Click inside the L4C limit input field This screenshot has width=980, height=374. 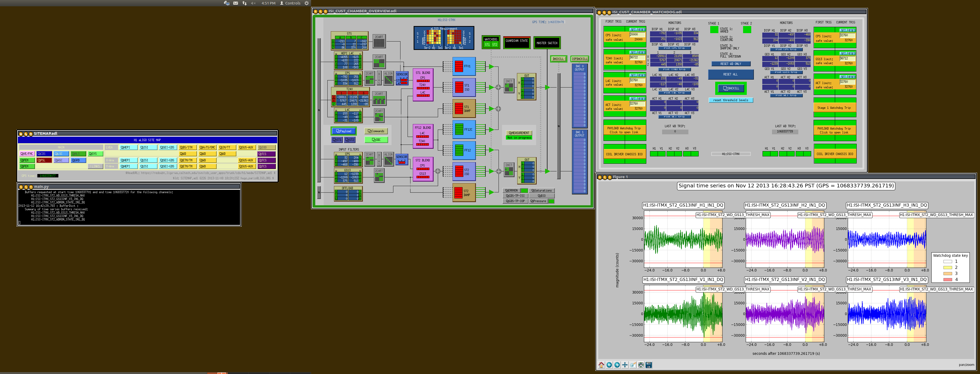pyautogui.click(x=637, y=80)
